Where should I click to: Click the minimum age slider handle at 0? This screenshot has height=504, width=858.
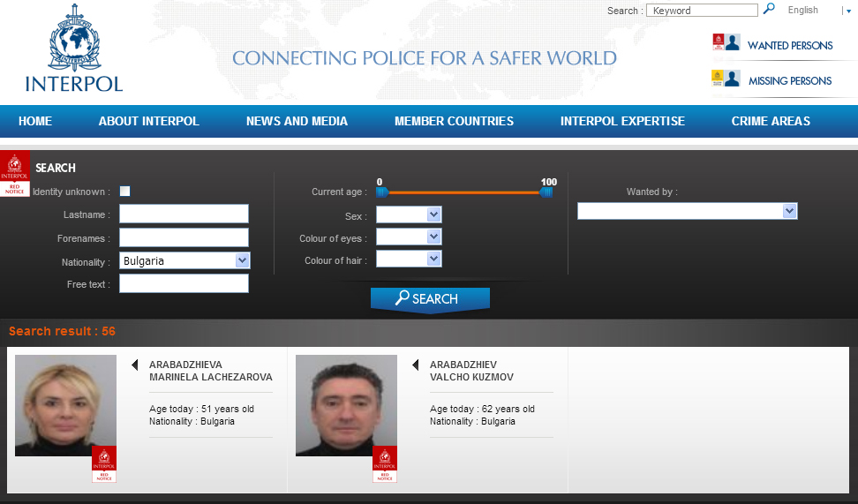pos(382,192)
